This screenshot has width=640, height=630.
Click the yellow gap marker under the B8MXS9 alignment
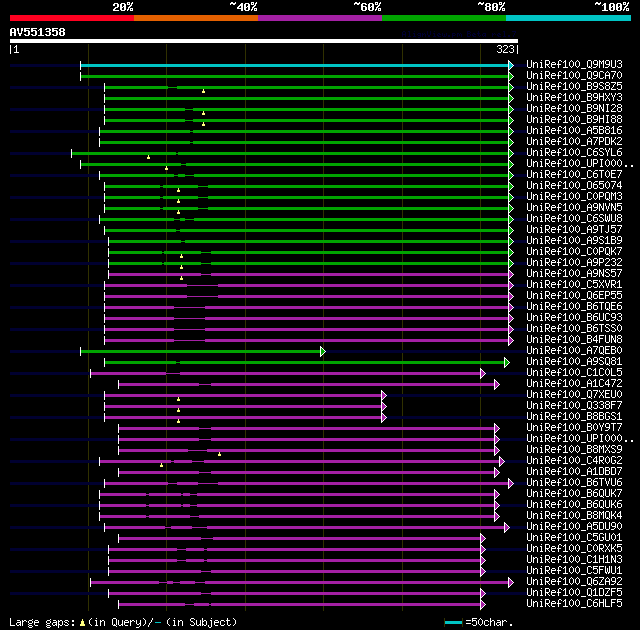pyautogui.click(x=220, y=454)
